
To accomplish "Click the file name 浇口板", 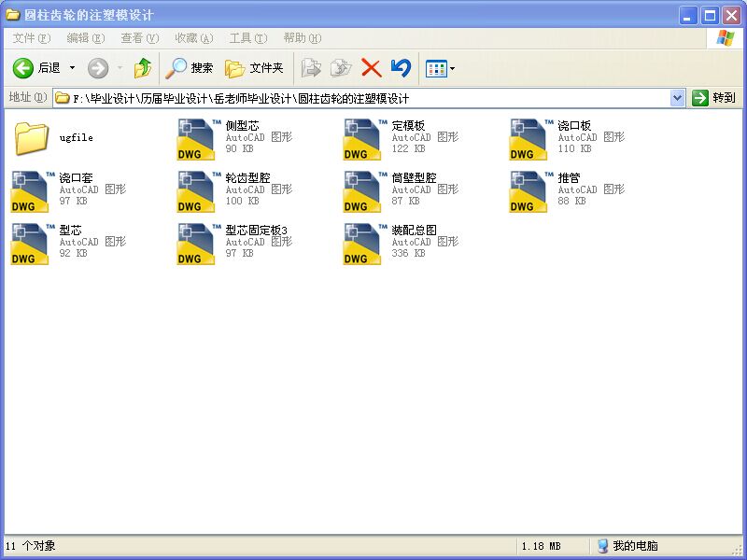I will click(x=574, y=126).
